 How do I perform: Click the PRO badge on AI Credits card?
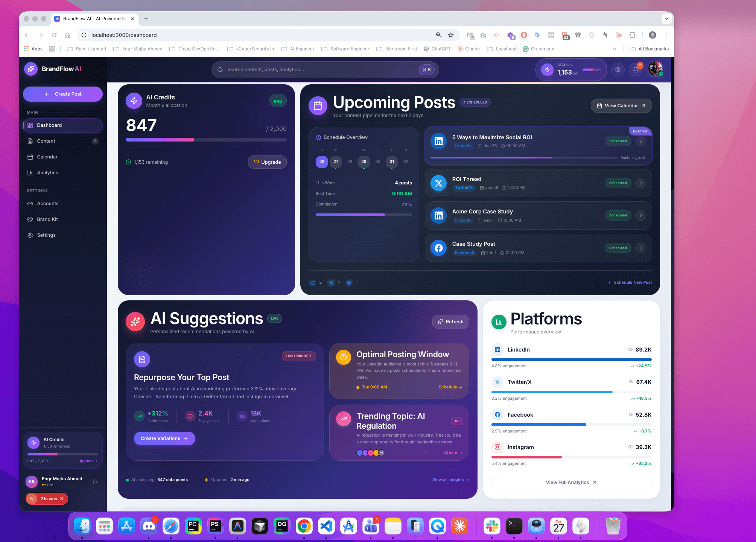[278, 100]
